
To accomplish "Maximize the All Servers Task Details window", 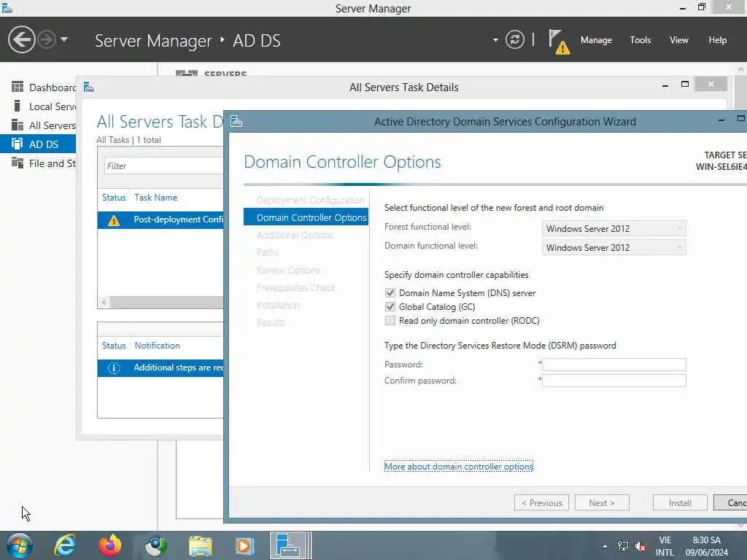I will pos(684,85).
